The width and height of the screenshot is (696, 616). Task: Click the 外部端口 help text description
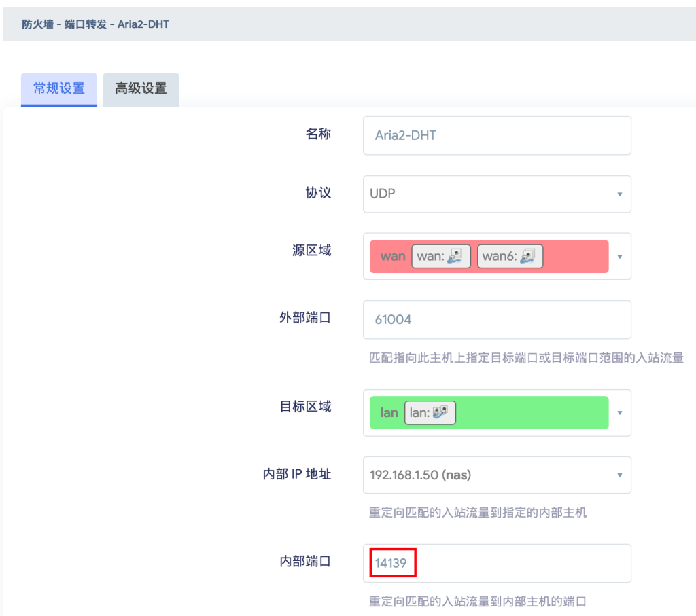coord(525,357)
